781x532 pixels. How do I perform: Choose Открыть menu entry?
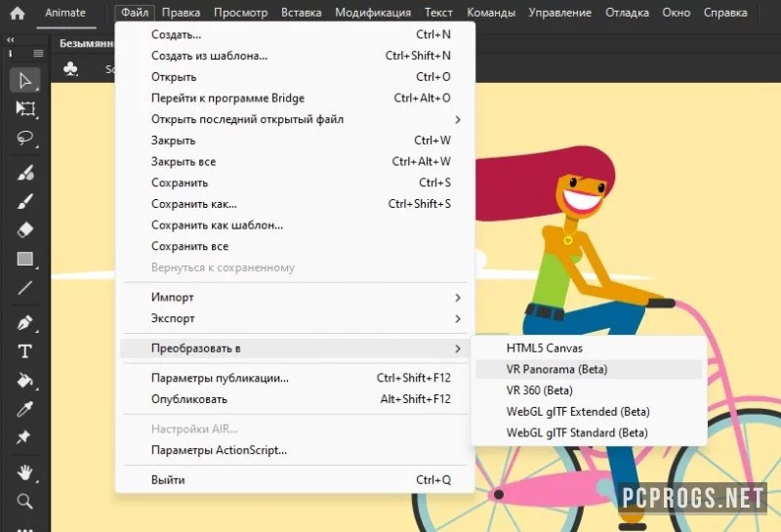point(295,77)
